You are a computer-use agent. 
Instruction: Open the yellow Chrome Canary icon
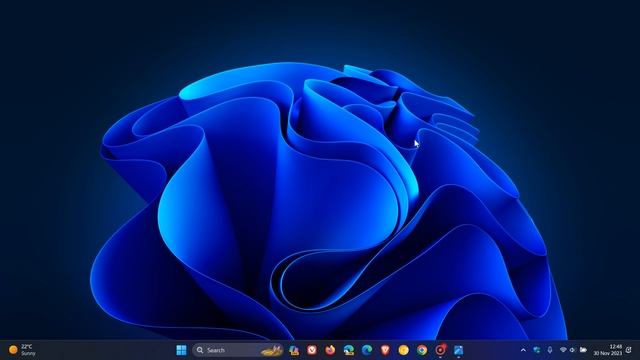pos(404,350)
